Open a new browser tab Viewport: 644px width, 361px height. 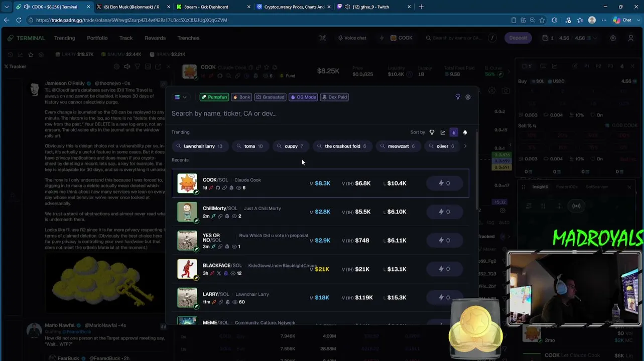pos(421,7)
